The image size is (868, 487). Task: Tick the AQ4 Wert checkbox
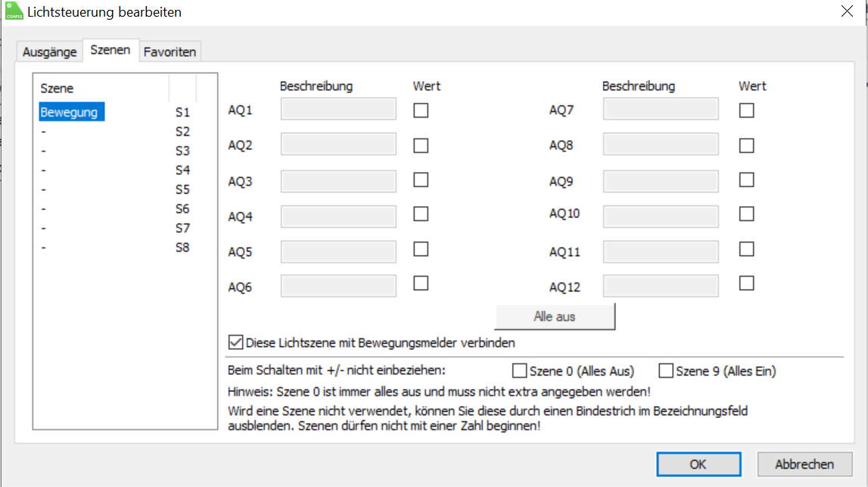click(421, 214)
